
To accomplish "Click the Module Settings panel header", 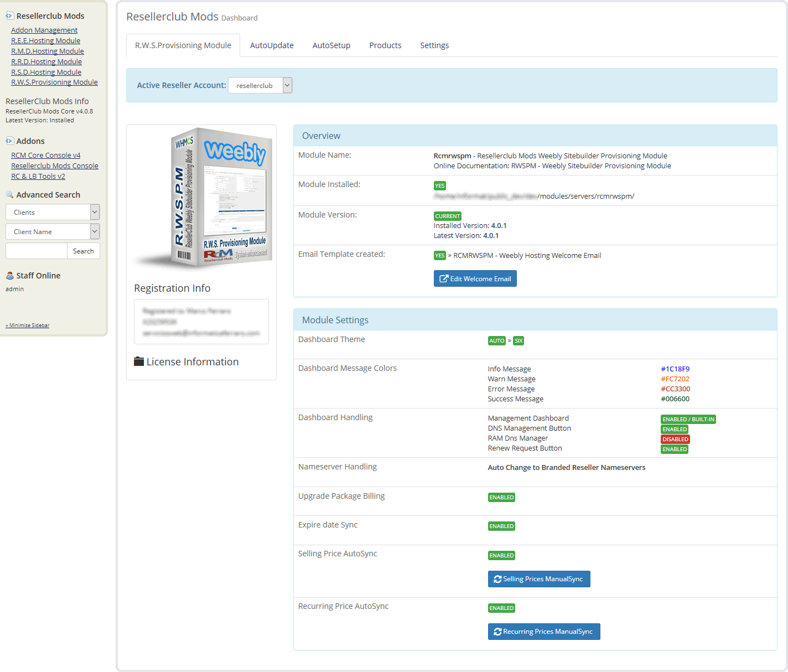I will tap(535, 320).
